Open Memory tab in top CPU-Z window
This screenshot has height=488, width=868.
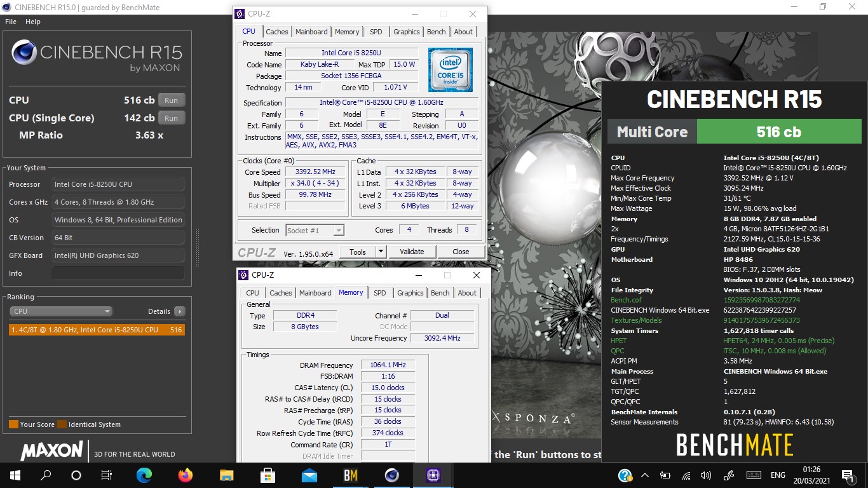[347, 32]
